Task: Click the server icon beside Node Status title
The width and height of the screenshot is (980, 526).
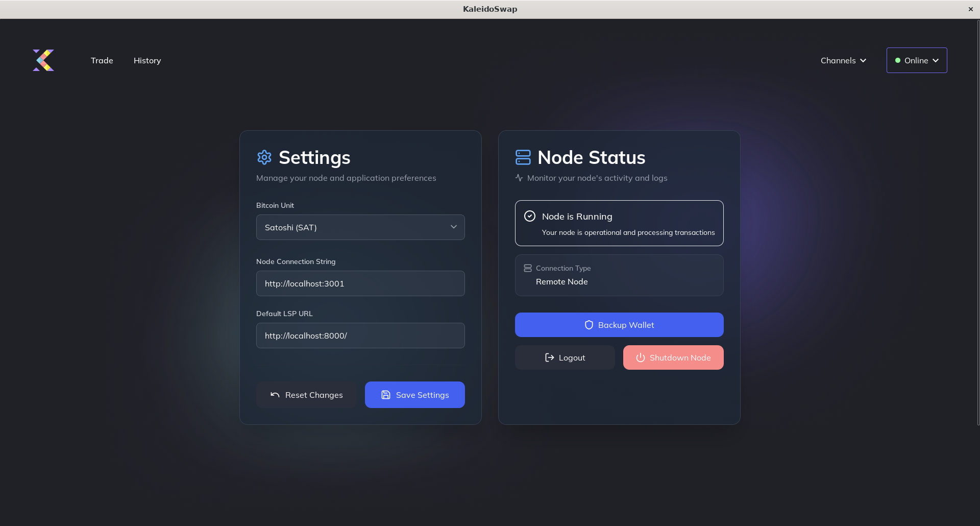Action: coord(523,157)
